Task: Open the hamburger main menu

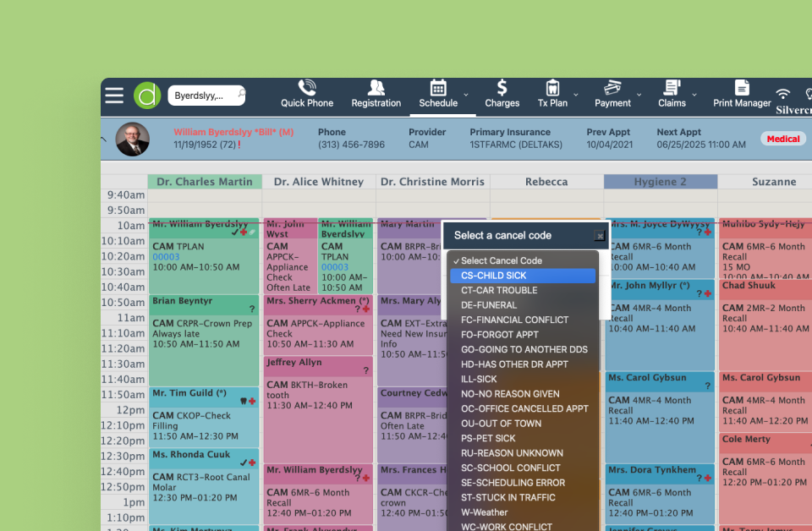Action: pos(114,96)
